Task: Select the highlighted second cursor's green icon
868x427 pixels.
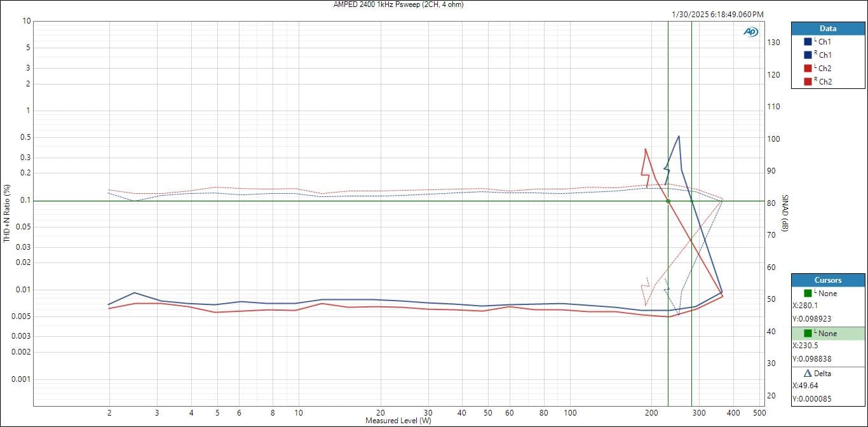Action: point(808,333)
